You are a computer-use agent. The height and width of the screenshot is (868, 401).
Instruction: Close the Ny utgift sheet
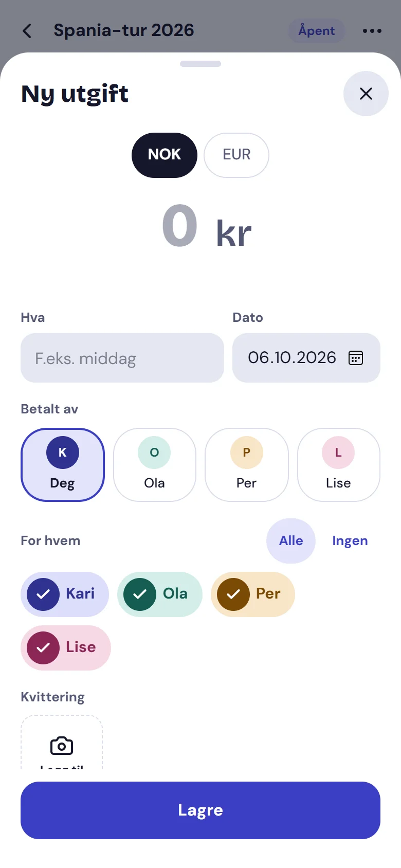coord(366,94)
